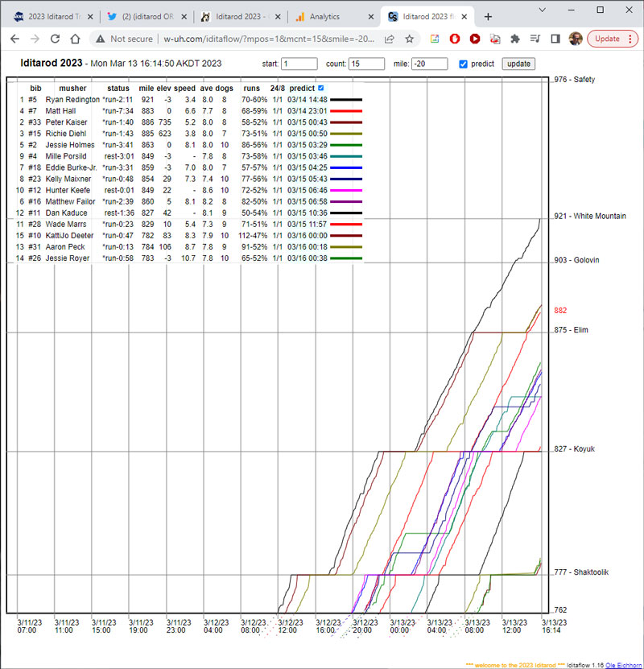Open the tab search chevron
The width and height of the screenshot is (644, 669).
(x=542, y=10)
